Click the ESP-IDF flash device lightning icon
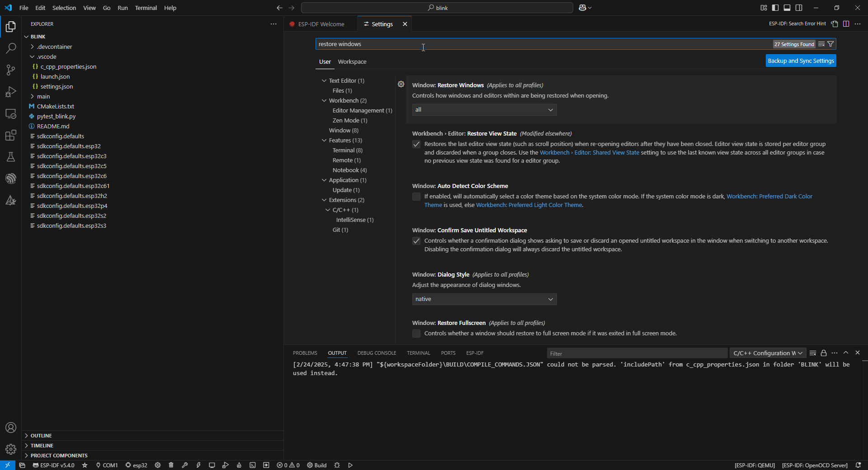 (198, 465)
